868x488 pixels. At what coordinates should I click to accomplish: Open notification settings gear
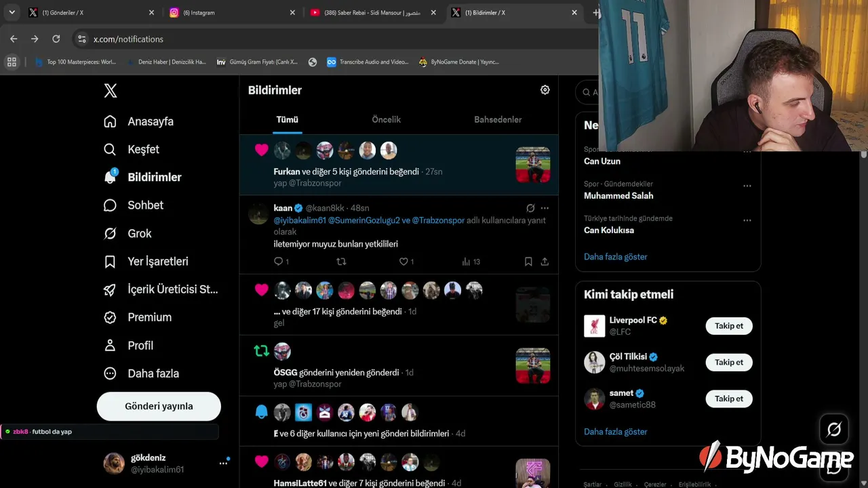tap(545, 90)
